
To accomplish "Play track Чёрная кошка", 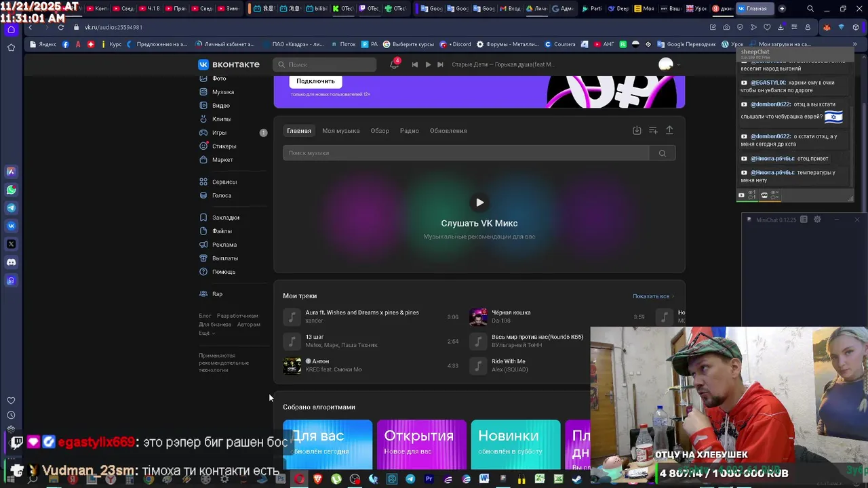I will click(478, 317).
